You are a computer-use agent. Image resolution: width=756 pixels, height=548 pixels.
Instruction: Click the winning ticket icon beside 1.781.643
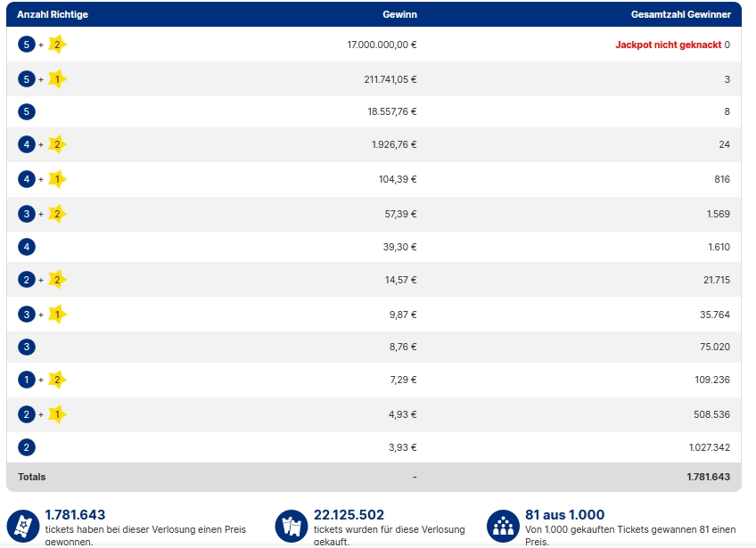click(22, 526)
